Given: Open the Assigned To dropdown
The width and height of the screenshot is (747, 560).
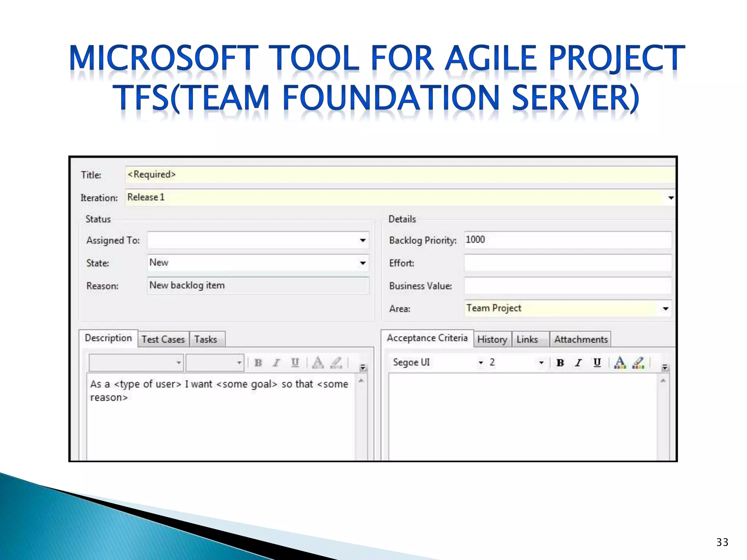Looking at the screenshot, I should (x=363, y=240).
